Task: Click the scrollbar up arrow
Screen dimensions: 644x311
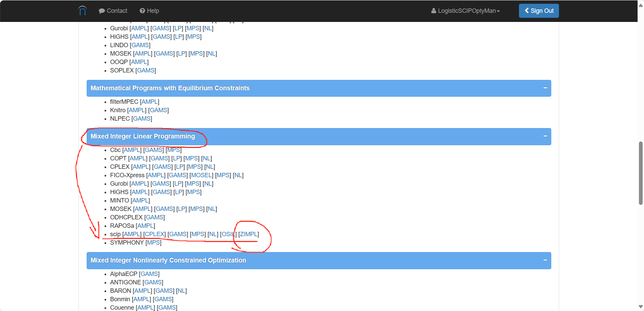Action: (x=641, y=5)
